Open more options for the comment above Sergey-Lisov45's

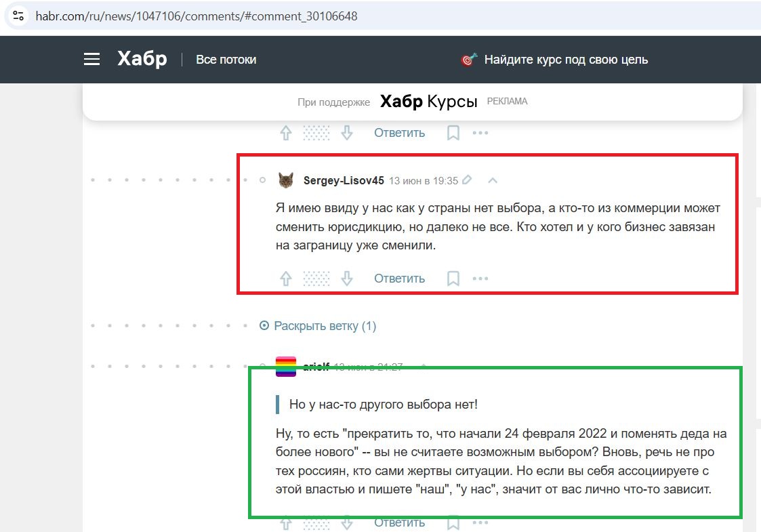pos(480,133)
